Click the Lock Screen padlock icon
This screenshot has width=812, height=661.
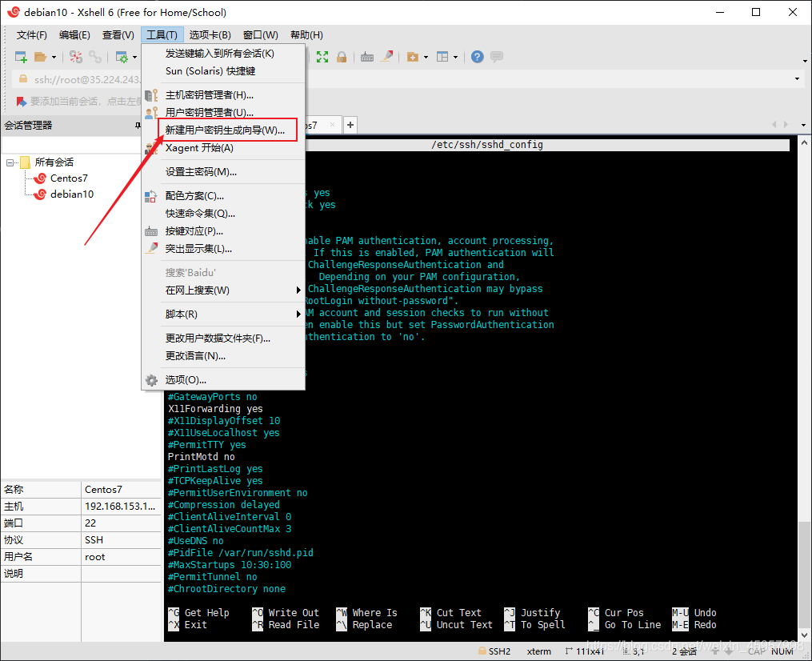pyautogui.click(x=342, y=57)
